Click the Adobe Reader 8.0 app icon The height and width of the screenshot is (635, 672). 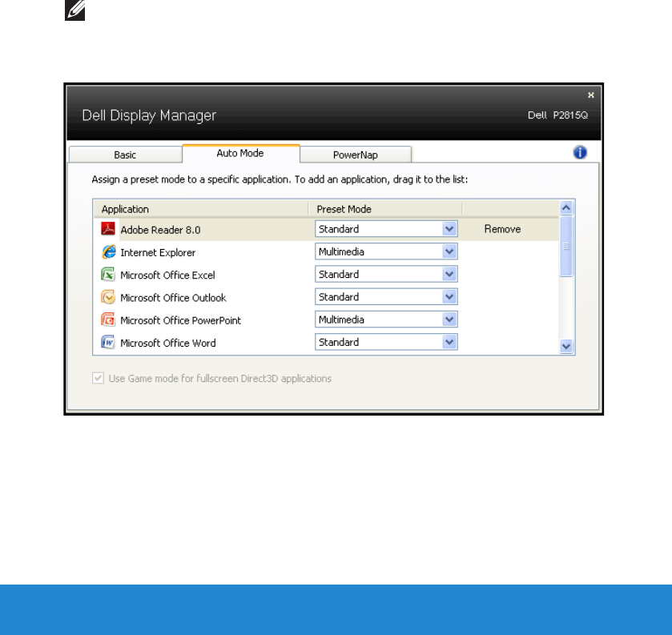pyautogui.click(x=108, y=229)
